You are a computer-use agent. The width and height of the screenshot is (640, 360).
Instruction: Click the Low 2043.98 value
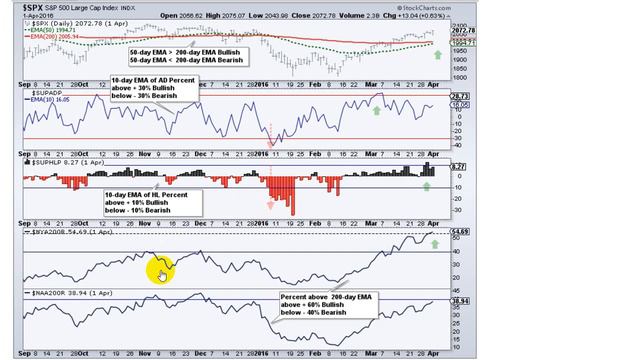(x=268, y=16)
